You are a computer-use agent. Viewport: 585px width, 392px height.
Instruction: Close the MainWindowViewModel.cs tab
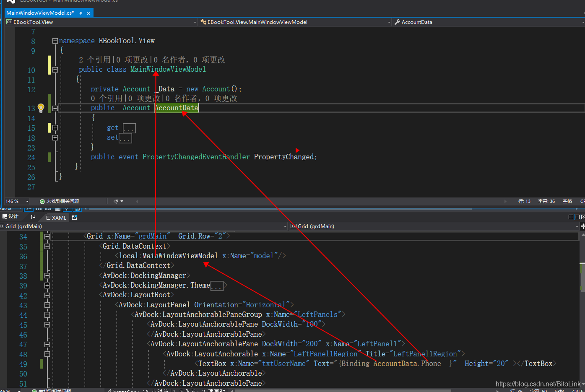88,13
